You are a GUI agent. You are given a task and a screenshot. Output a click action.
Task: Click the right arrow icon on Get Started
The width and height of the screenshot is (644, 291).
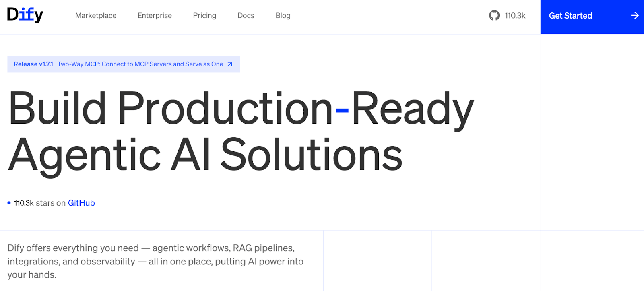(x=634, y=16)
